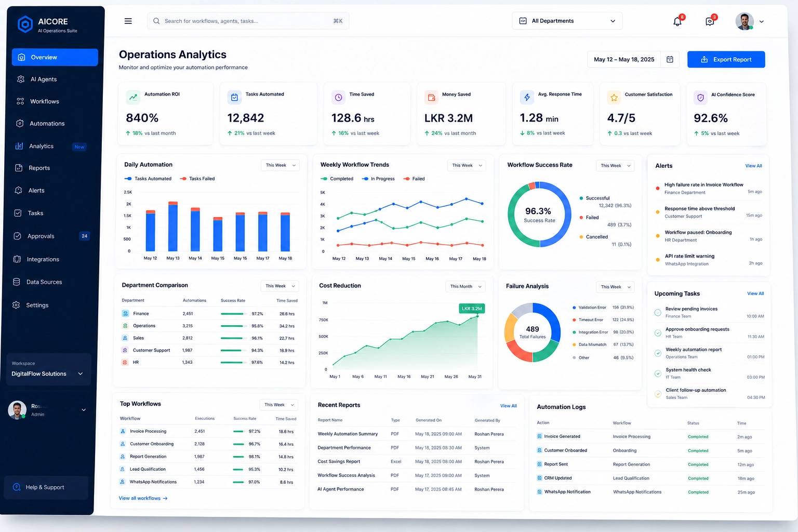This screenshot has height=532, width=798.
Task: Open Weekly Workflow Trends period dropdown
Action: point(467,165)
